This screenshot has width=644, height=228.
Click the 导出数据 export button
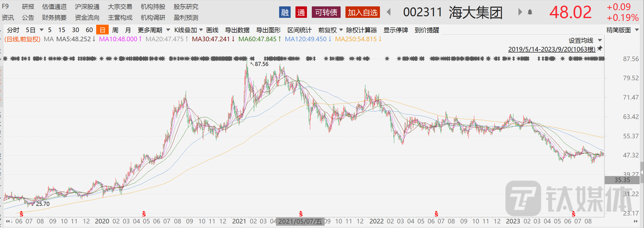tap(237, 30)
